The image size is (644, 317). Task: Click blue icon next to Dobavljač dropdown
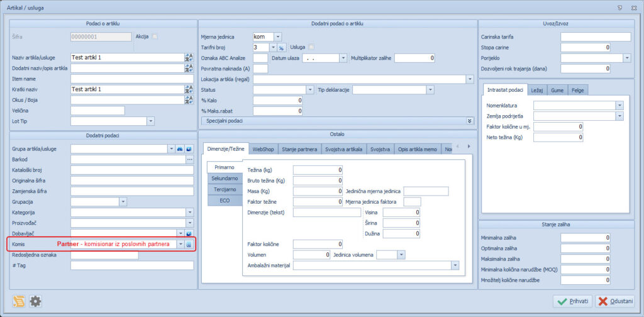pos(189,234)
